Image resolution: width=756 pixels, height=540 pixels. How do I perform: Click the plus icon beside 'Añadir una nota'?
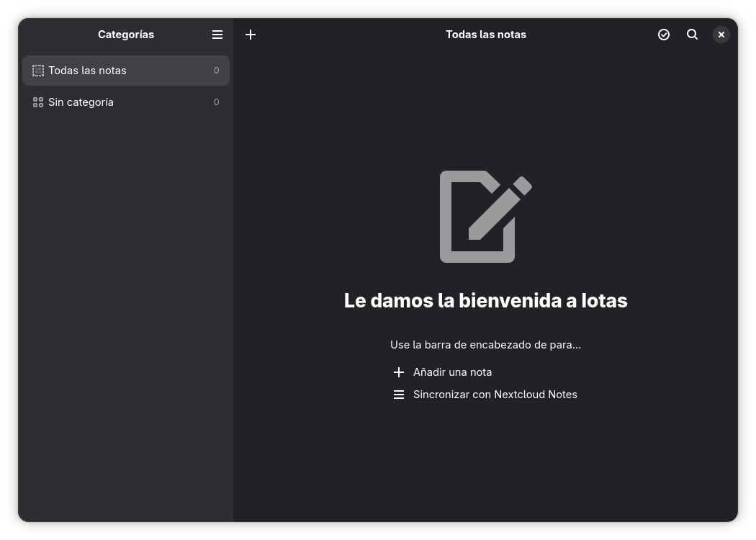coord(398,372)
